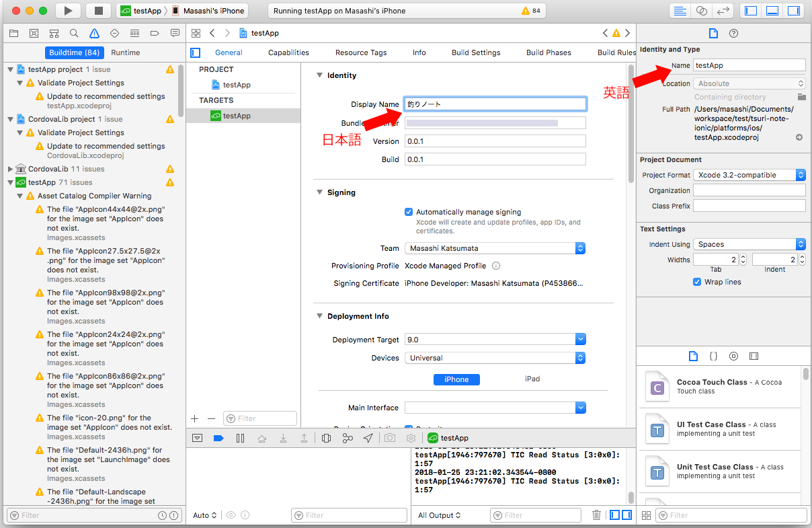Show the Version editor icon
Image resolution: width=812 pixels, height=528 pixels.
723,11
